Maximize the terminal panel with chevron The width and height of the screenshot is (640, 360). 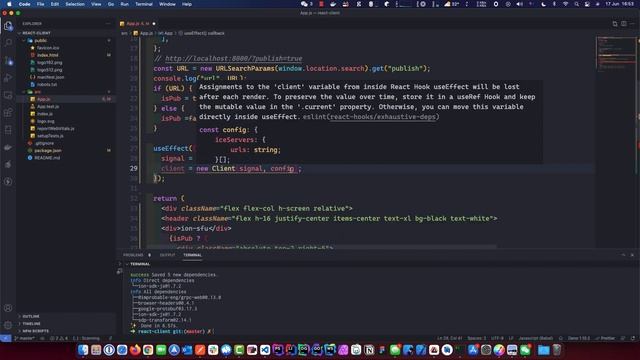[623, 255]
